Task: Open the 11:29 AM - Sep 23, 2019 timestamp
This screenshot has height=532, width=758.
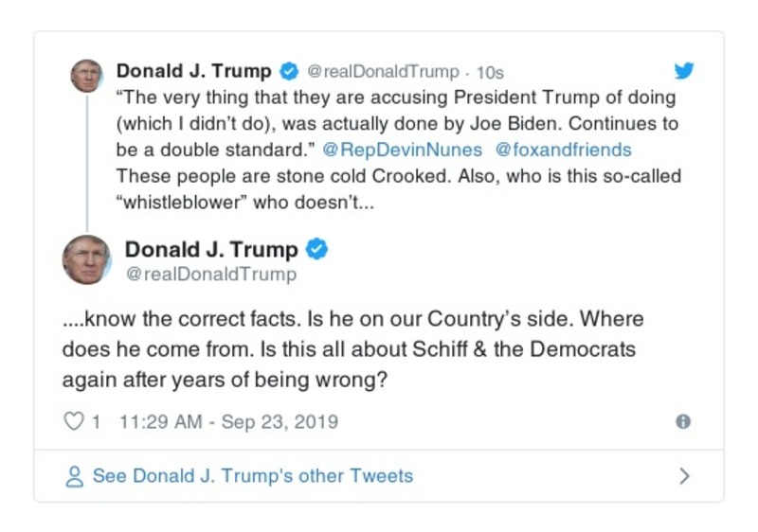Action: tap(228, 422)
